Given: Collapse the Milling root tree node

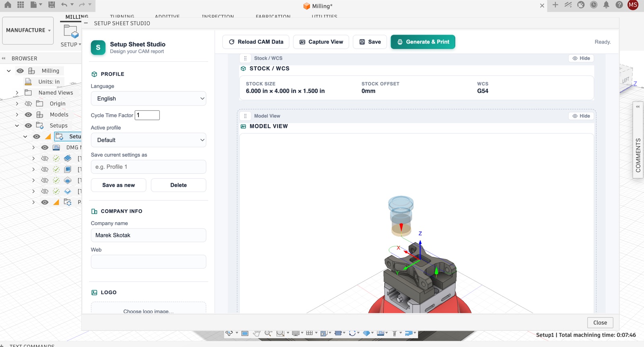Looking at the screenshot, I should click(x=9, y=71).
